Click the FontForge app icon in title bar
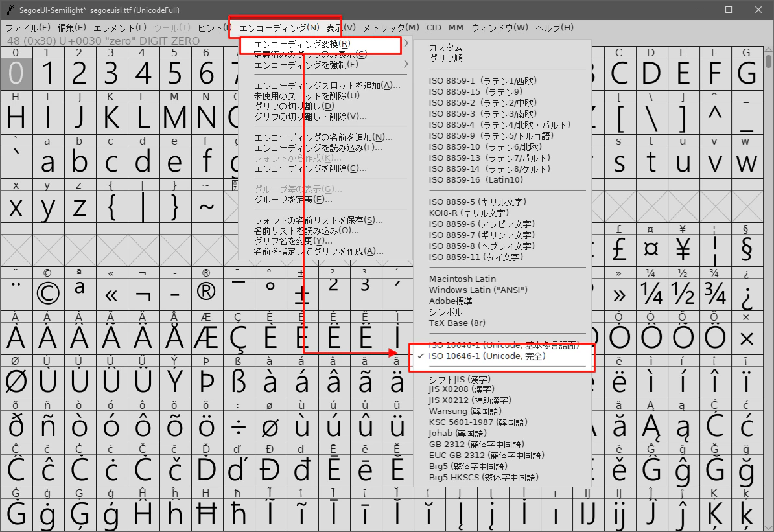The height and width of the screenshot is (532, 774). [10, 10]
